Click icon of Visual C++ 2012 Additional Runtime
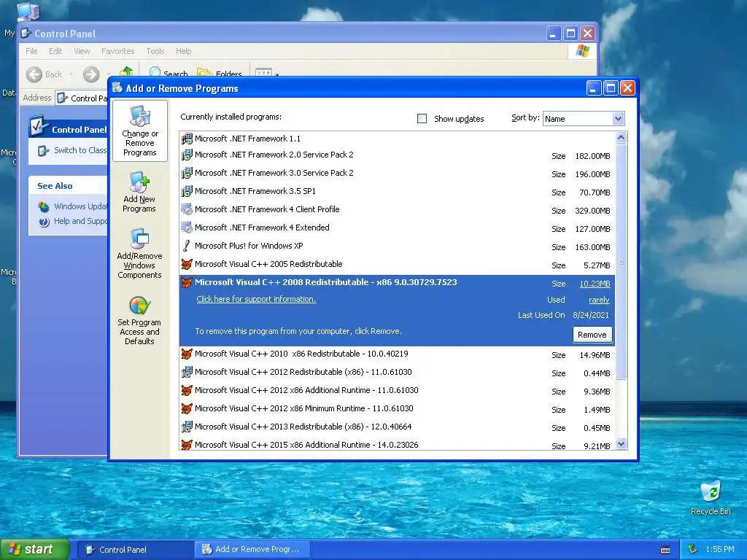Screen dimensions: 747x560 (187, 391)
